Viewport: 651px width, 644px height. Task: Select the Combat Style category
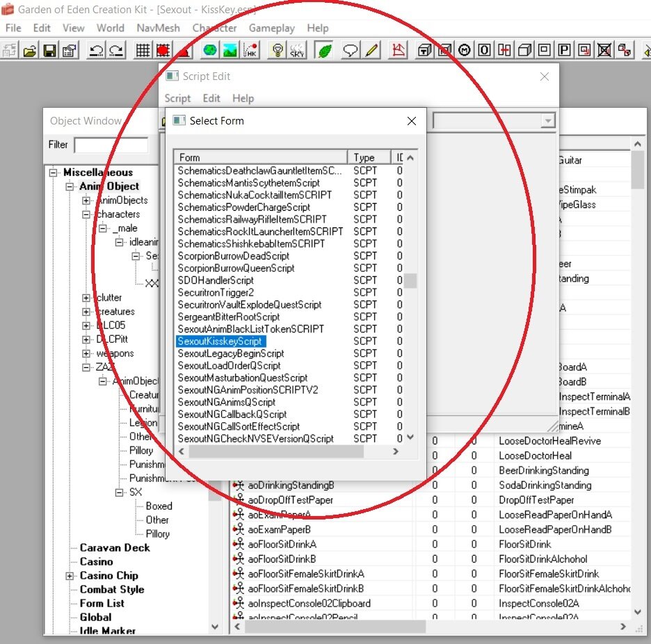coord(112,590)
